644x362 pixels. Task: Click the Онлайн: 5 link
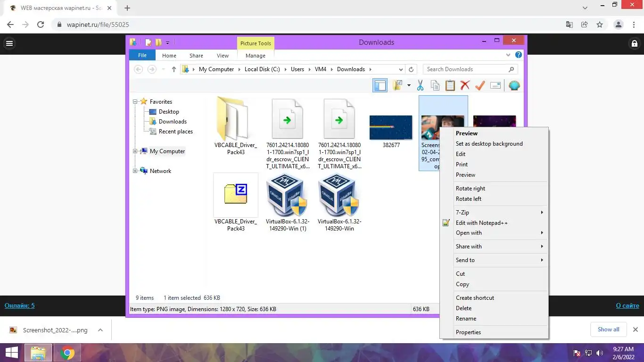[x=20, y=305]
